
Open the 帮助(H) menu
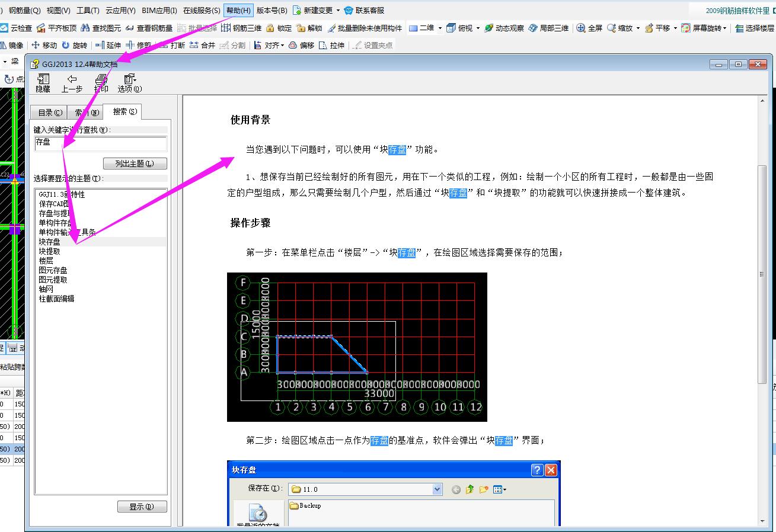coord(239,11)
